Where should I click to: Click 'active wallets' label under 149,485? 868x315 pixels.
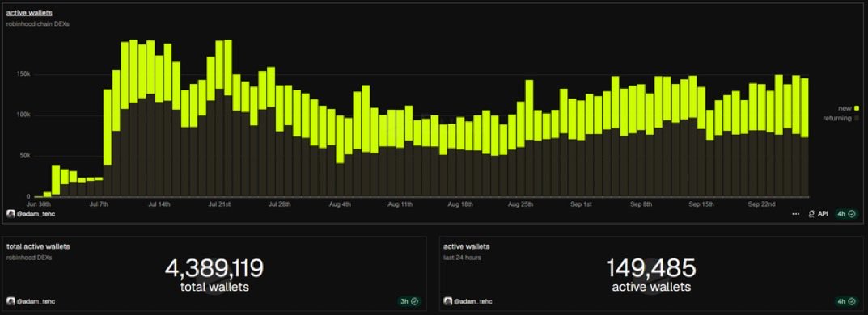(x=651, y=287)
